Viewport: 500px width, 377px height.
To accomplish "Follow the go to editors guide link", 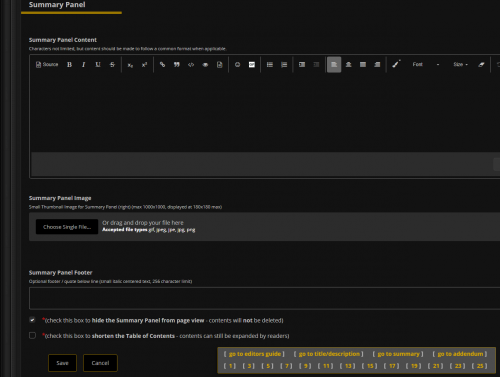I will tap(255, 354).
